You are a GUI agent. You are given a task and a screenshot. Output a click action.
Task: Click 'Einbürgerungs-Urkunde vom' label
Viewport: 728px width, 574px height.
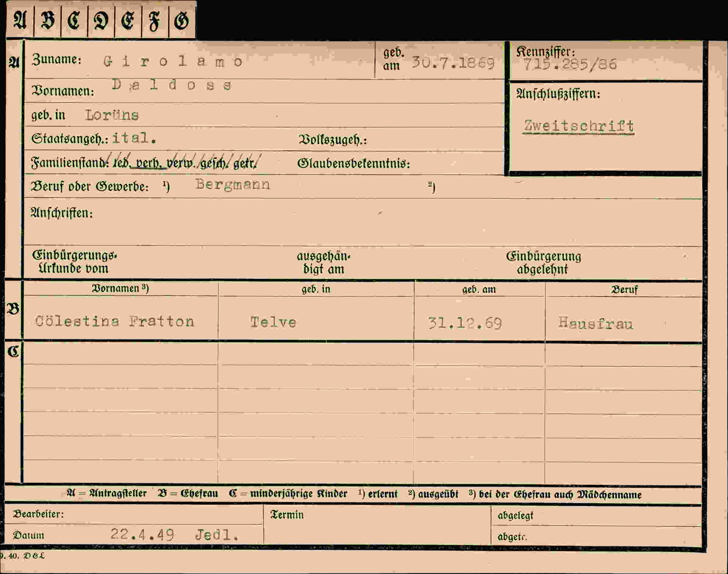[74, 262]
